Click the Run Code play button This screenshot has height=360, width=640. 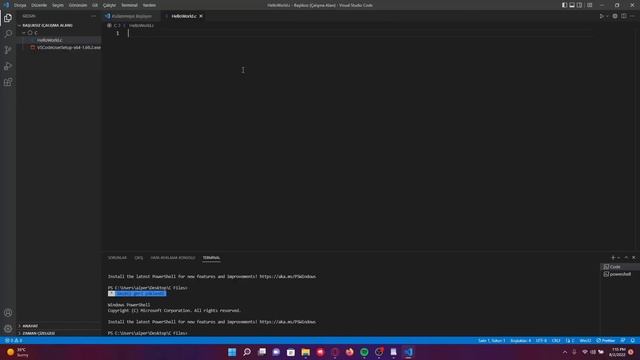(601, 16)
